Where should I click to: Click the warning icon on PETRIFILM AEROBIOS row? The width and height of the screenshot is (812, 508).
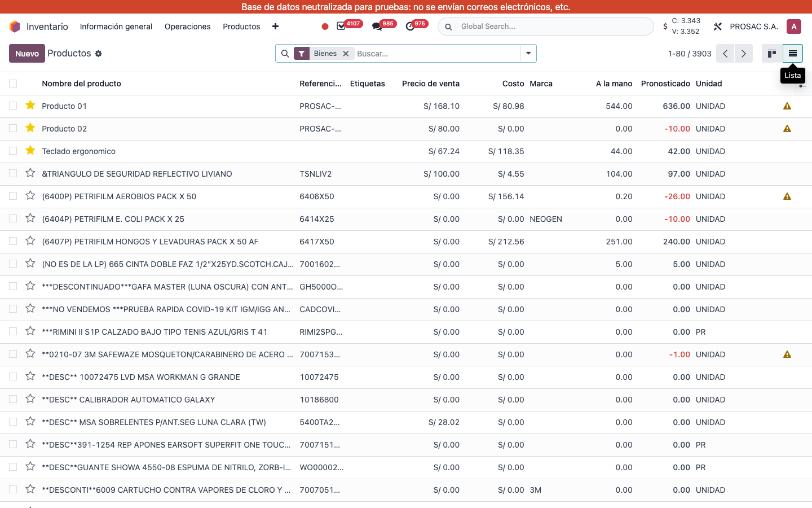tap(787, 196)
